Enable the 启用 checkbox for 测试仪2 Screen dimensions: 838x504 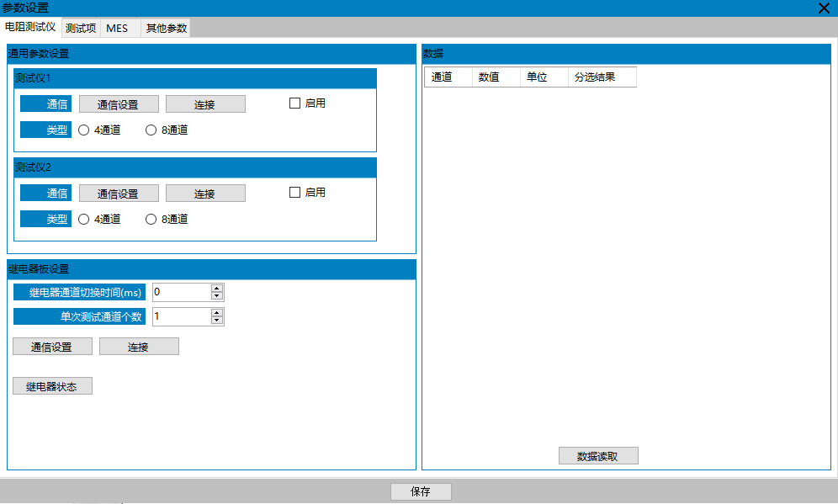[294, 193]
